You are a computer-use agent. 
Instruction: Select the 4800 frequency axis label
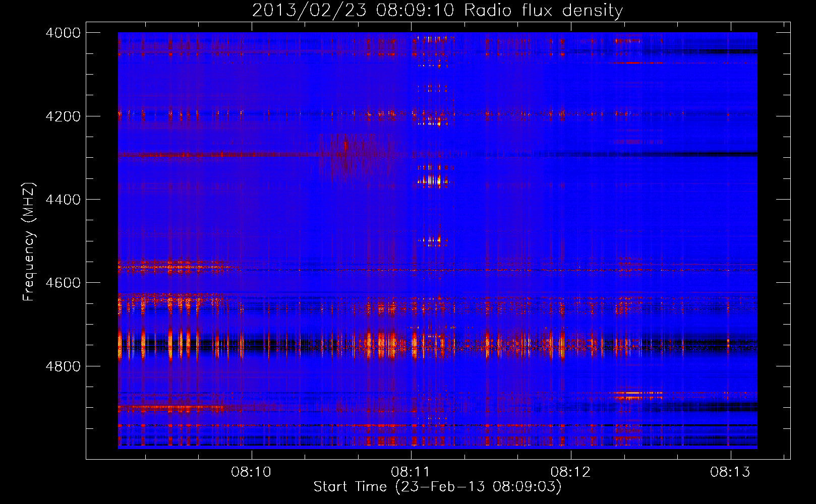(x=63, y=366)
